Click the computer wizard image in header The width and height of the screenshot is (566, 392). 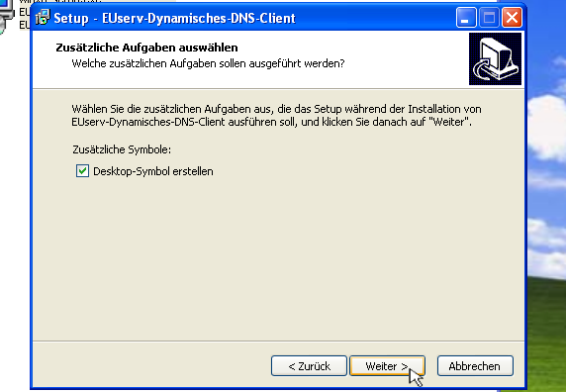pyautogui.click(x=495, y=58)
